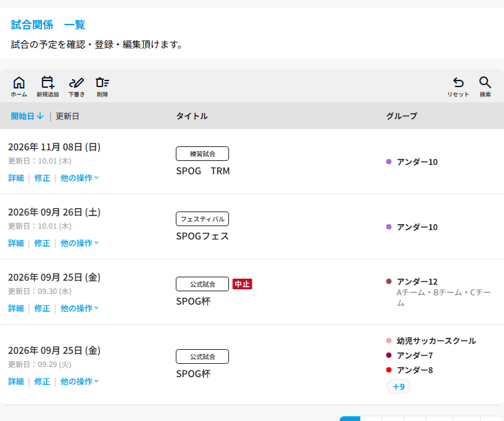Screen dimensions: 504x421
Task: Expand 他の操作 for cancelled SPOG杯 row
Action: point(79,309)
